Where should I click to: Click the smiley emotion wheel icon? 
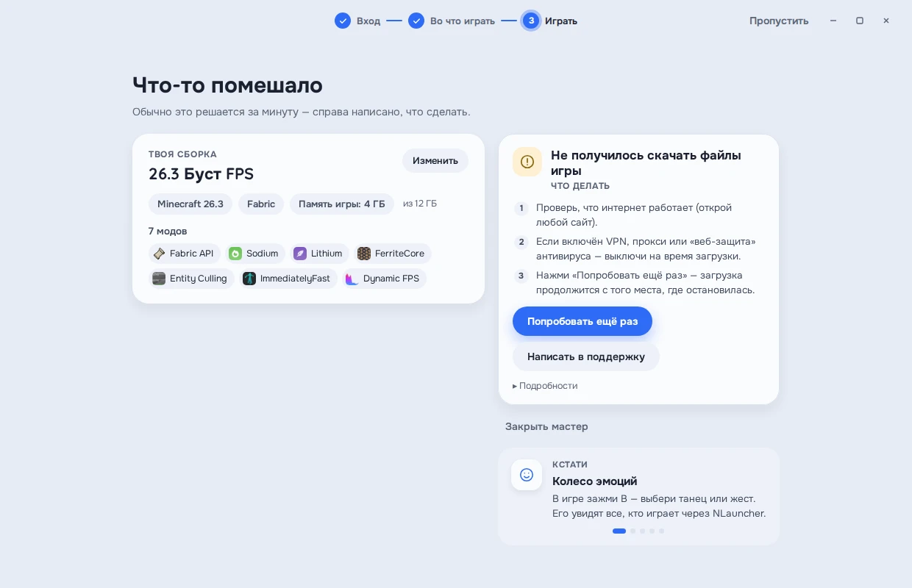click(527, 475)
